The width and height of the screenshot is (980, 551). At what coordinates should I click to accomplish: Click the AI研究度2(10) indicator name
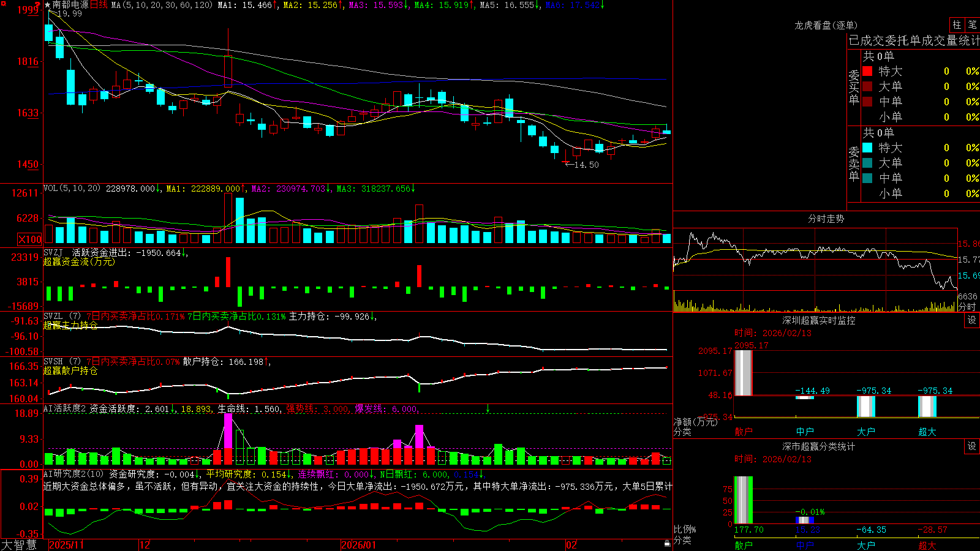pos(74,474)
